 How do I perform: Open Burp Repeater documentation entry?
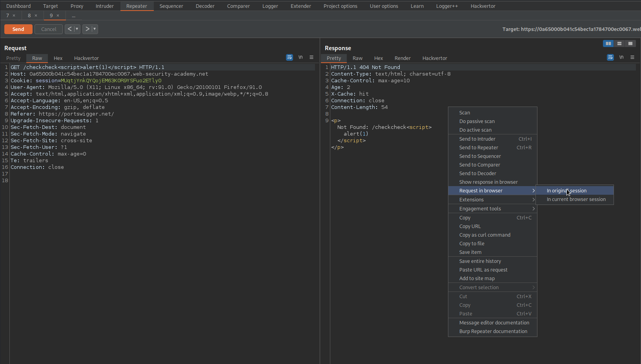[493, 331]
